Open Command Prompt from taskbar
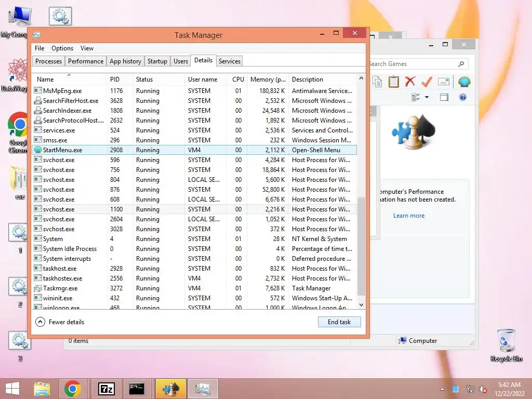The width and height of the screenshot is (532, 399). tap(137, 389)
